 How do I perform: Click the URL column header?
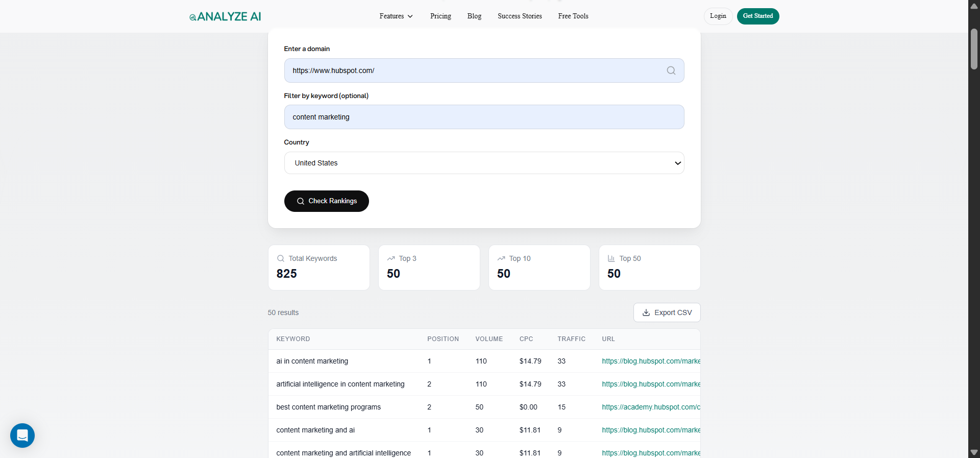608,339
